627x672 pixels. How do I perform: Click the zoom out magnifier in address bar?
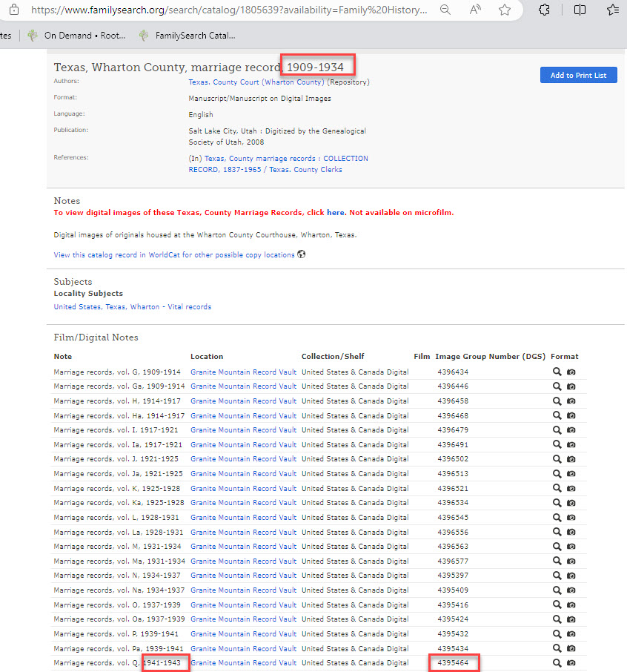pos(445,10)
